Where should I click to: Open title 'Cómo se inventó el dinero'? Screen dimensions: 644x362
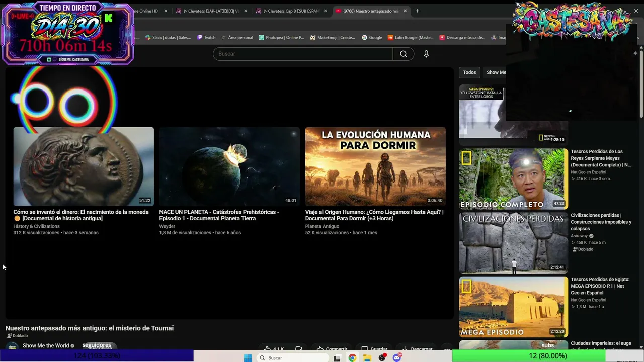[x=81, y=215]
